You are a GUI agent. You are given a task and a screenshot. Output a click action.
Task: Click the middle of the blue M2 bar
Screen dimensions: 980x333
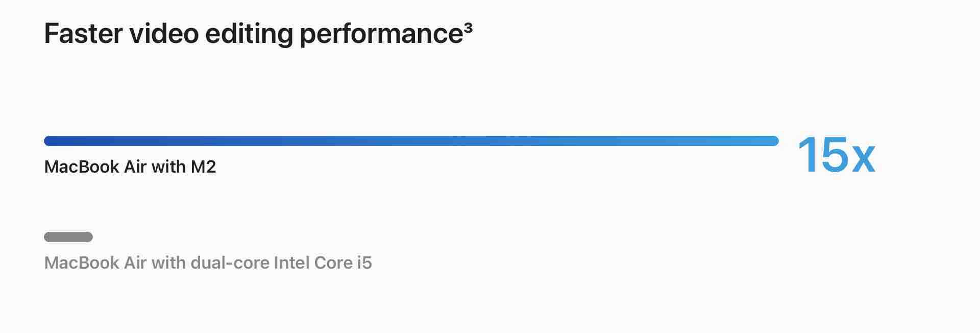411,141
